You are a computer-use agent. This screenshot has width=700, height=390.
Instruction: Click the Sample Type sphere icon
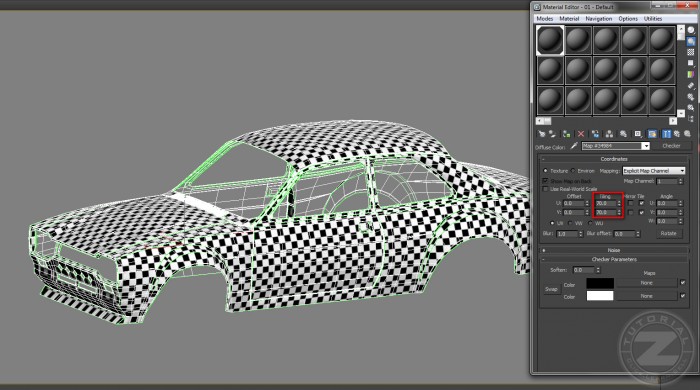tap(691, 30)
